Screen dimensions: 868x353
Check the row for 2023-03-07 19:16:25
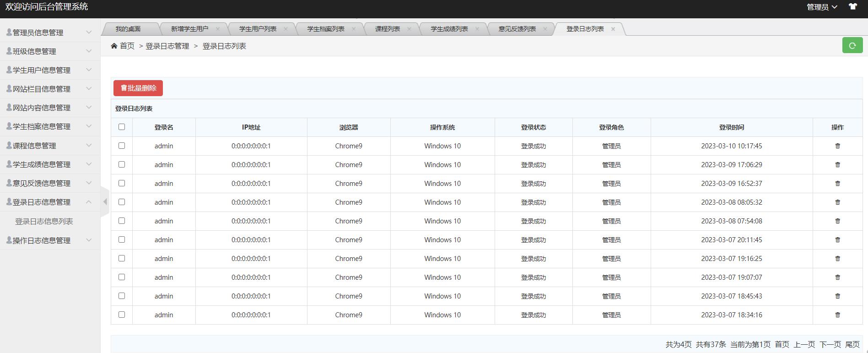pyautogui.click(x=122, y=258)
